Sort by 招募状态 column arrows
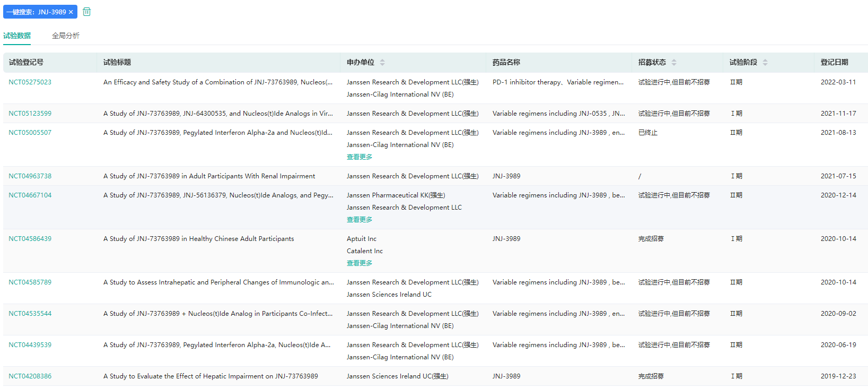Image resolution: width=868 pixels, height=388 pixels. 674,63
